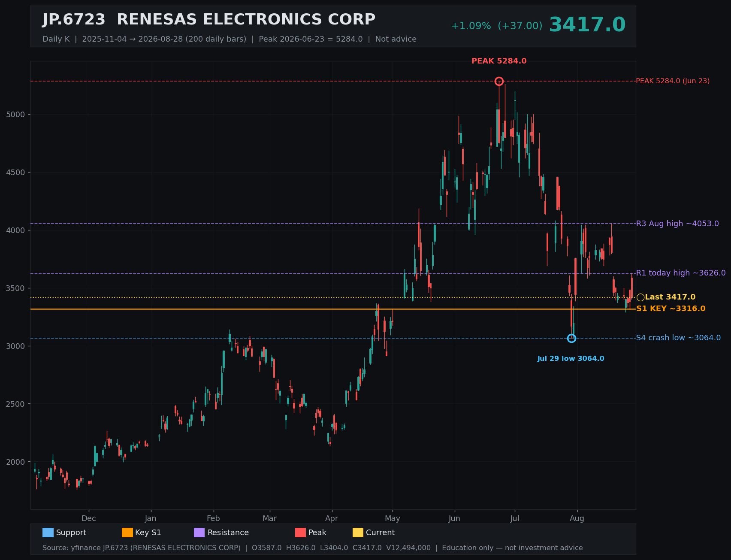Click the yellow Current legend swatch
Screen dimensions: 731x560
[358, 533]
